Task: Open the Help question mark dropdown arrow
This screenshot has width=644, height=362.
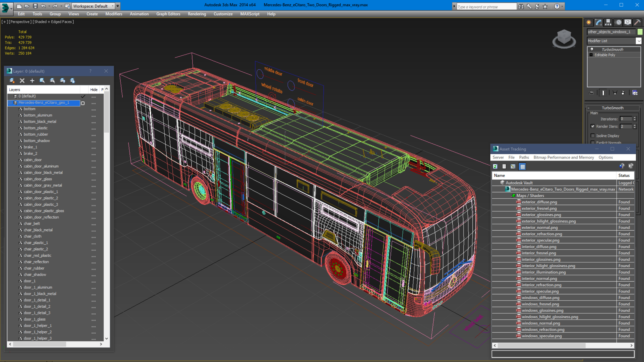Action: [x=562, y=6]
